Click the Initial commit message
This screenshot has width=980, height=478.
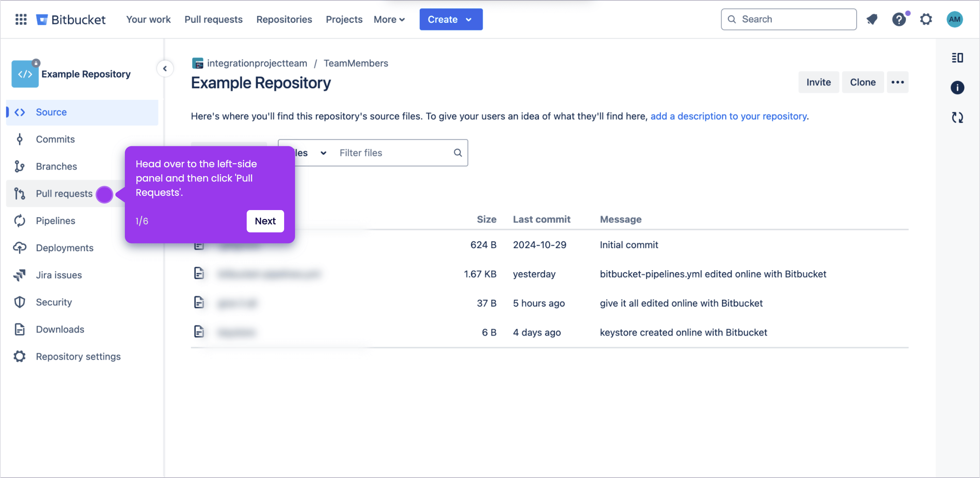tap(629, 245)
